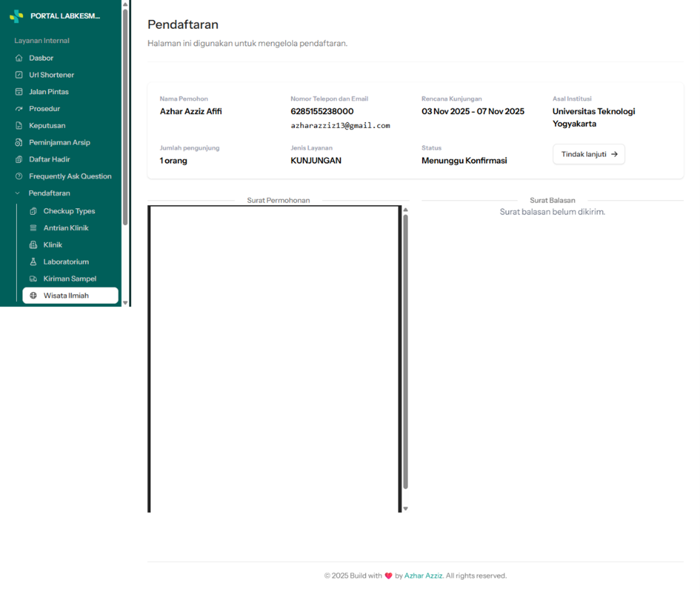This screenshot has height=597, width=700.
Task: Click the Surat Permohonan scroll up arrow
Action: pyautogui.click(x=406, y=209)
